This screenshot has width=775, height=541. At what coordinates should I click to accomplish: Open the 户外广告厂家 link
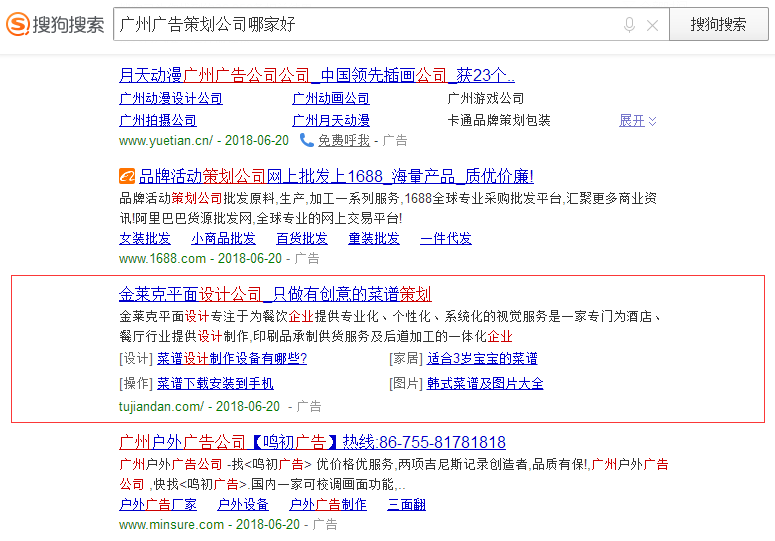(158, 504)
